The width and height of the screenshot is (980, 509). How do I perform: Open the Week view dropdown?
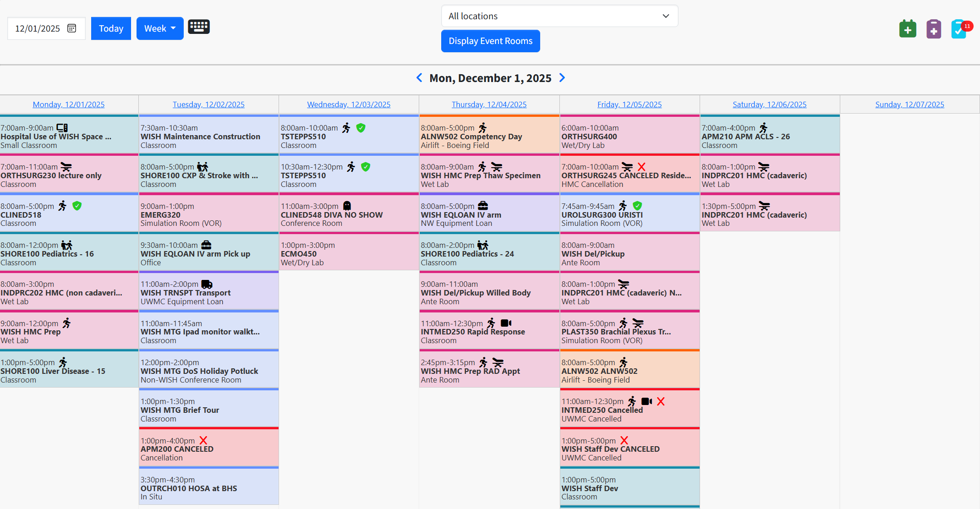click(160, 28)
